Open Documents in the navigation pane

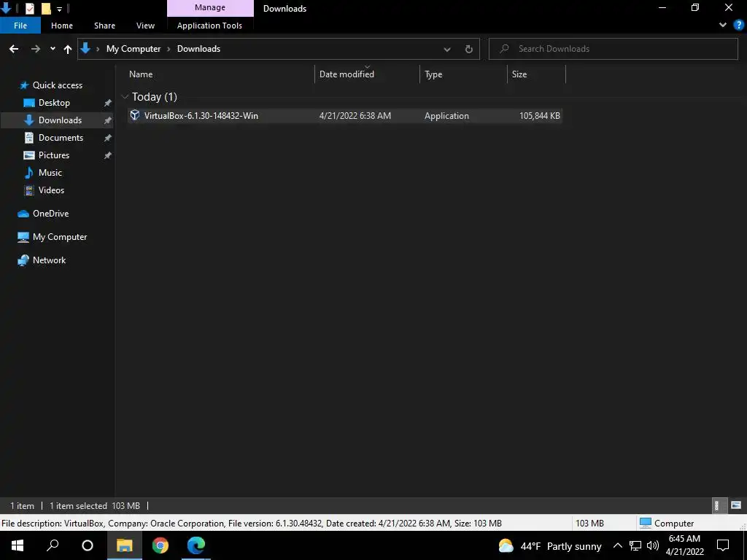point(61,138)
